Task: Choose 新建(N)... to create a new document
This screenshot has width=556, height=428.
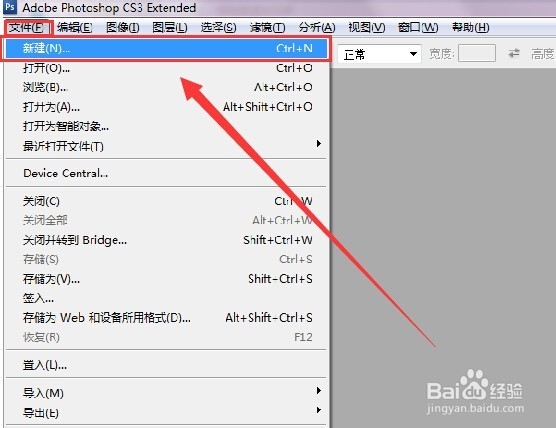Action: (x=166, y=48)
